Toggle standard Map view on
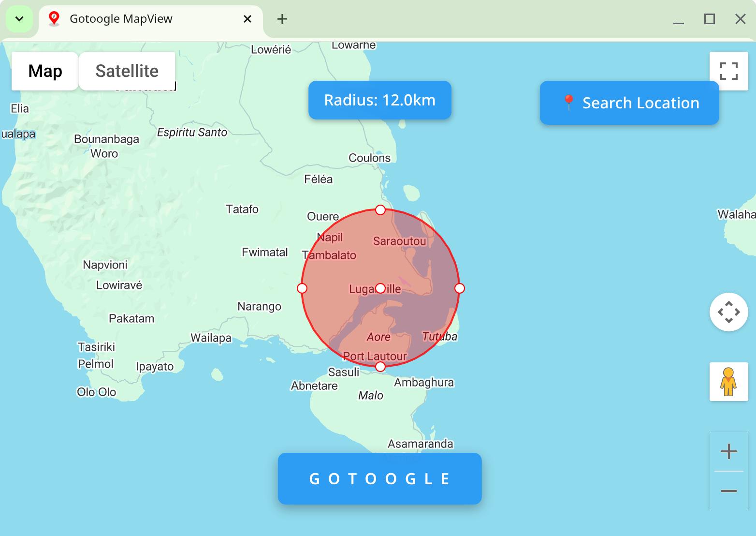 44,71
